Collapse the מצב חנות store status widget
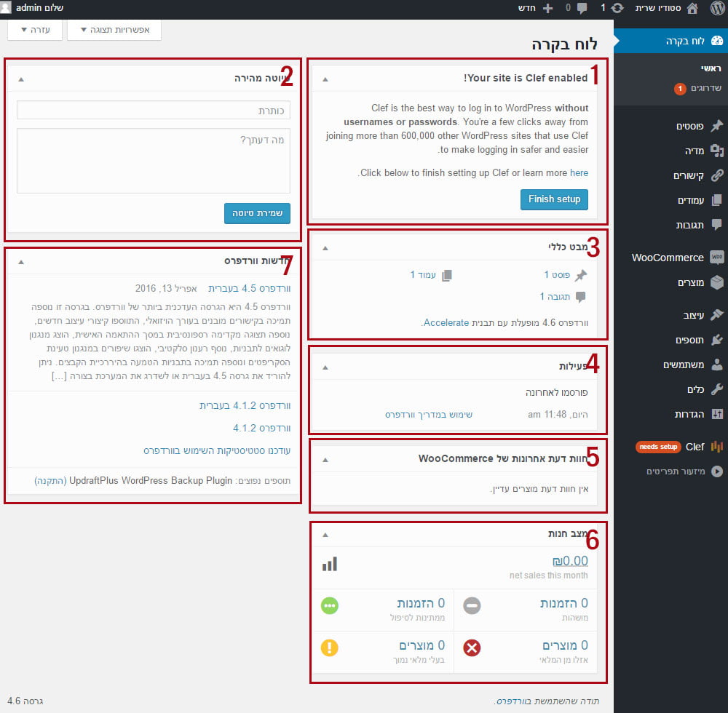The height and width of the screenshot is (713, 728). [x=325, y=535]
